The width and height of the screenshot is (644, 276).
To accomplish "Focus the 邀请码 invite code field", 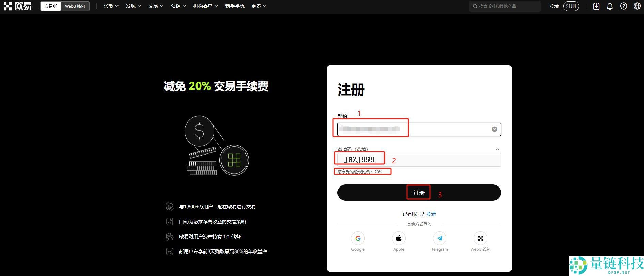I will (x=419, y=160).
